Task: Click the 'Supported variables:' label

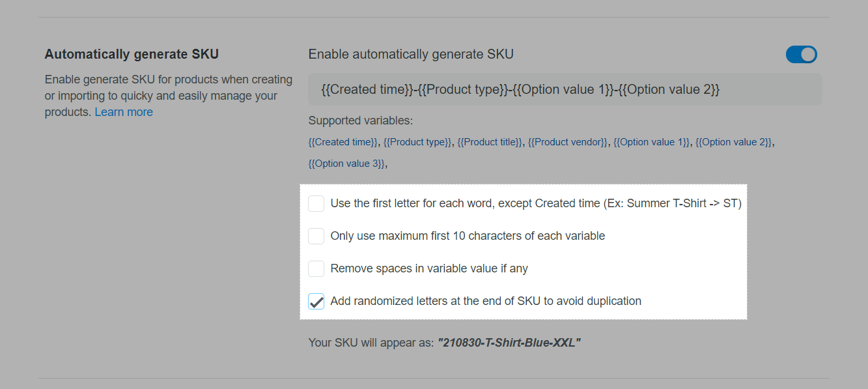Action: coord(361,121)
